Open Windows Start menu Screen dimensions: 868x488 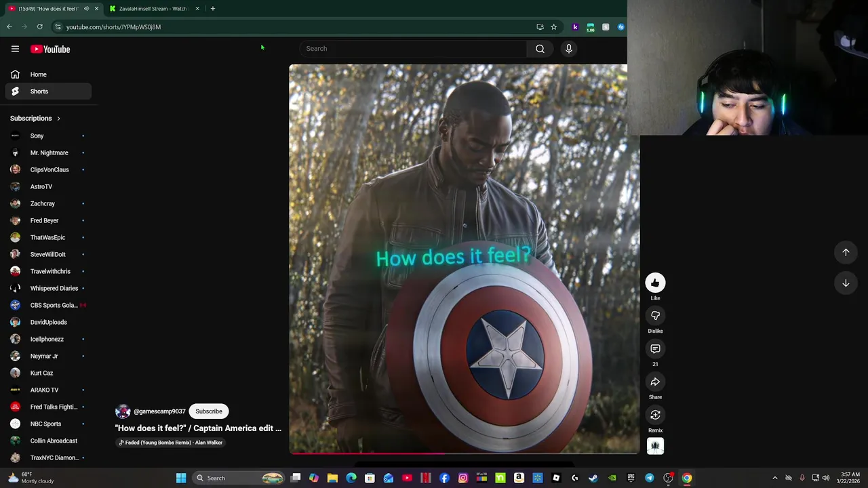pyautogui.click(x=181, y=478)
